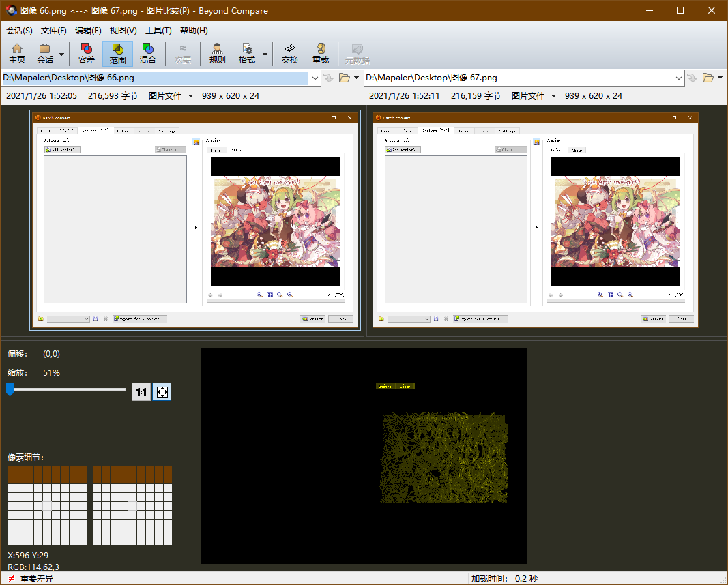Screen dimensions: 728x585
Task: Open left 图片文件 file type dropdown
Action: [x=171, y=96]
